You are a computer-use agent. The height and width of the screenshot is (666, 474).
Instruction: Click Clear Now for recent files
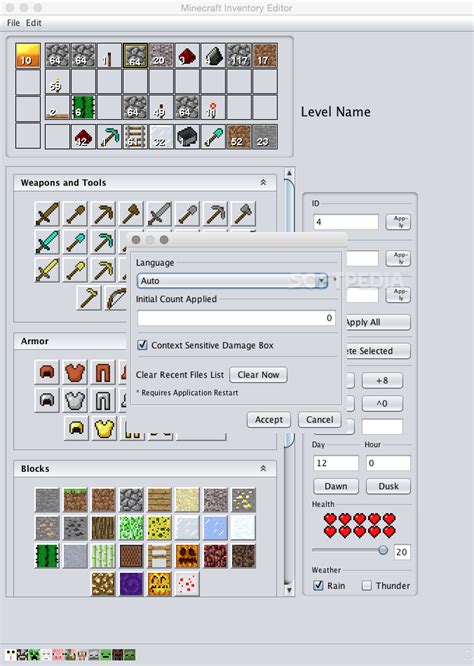[258, 375]
